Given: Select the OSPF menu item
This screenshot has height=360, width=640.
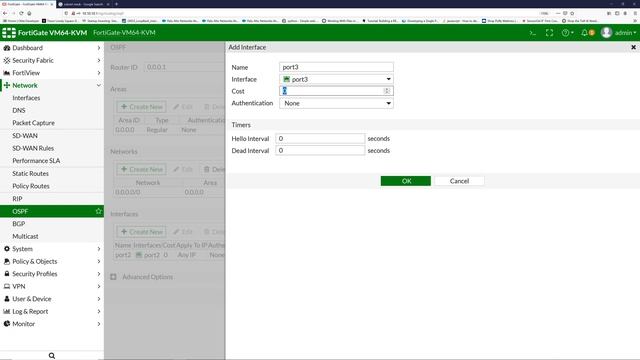Looking at the screenshot, I should [52, 211].
